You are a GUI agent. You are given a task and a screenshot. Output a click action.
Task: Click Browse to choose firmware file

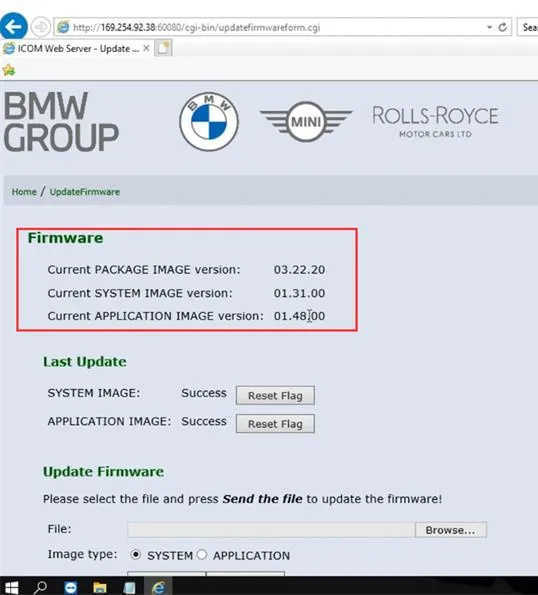(x=450, y=530)
